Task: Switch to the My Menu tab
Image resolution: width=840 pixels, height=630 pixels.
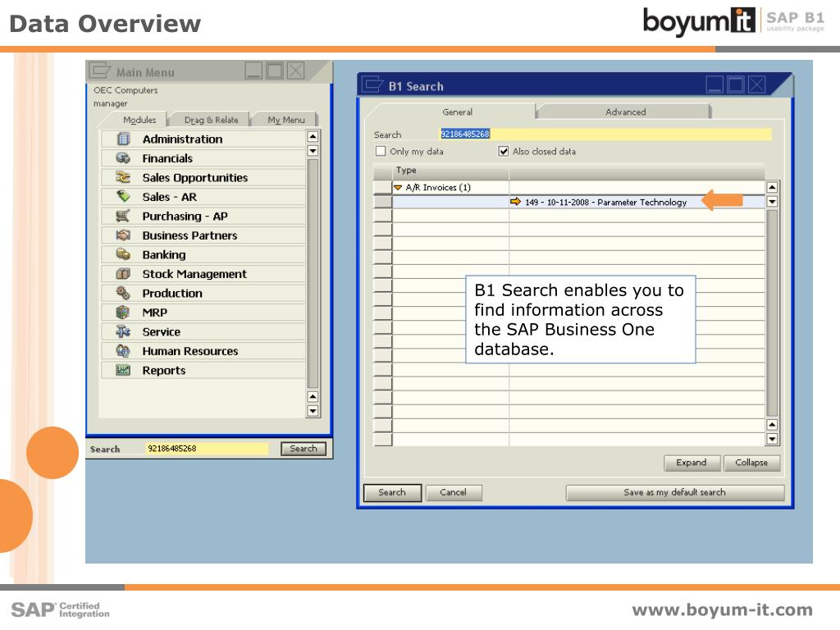Action: coord(286,120)
